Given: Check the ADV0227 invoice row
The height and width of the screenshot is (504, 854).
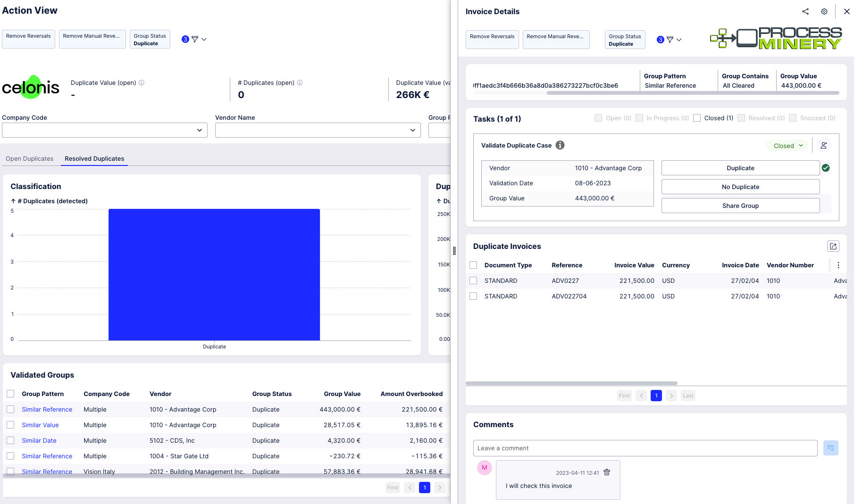Looking at the screenshot, I should pyautogui.click(x=473, y=281).
